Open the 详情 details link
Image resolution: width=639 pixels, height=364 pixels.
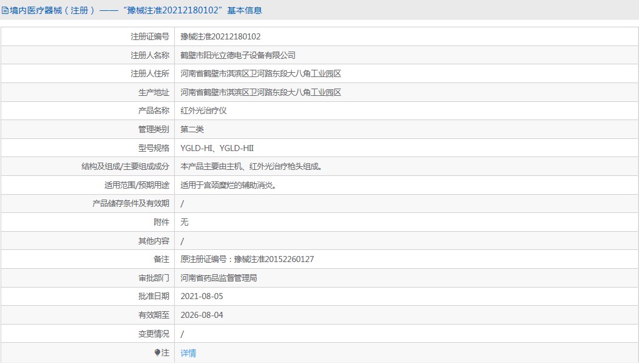[x=188, y=353]
